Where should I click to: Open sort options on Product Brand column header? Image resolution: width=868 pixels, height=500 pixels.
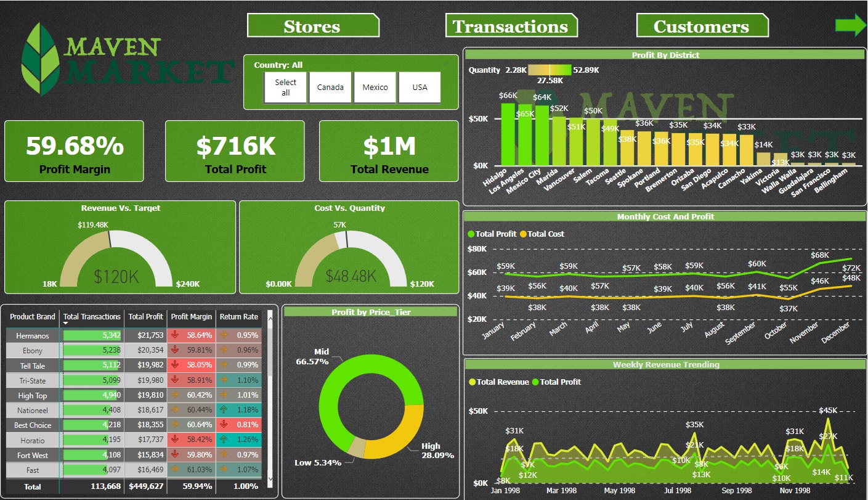coord(32,317)
